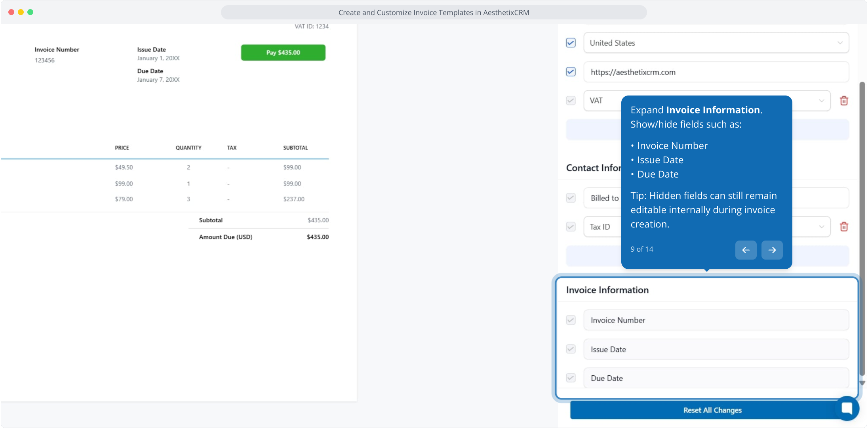This screenshot has width=868, height=428.
Task: Toggle the Due Date checkbox
Action: 571,378
